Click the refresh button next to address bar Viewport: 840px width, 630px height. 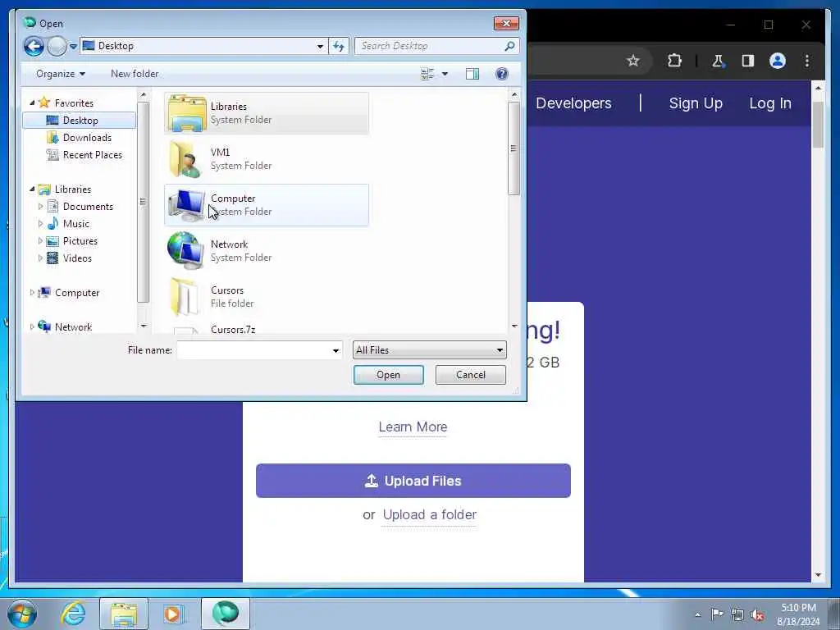[339, 46]
